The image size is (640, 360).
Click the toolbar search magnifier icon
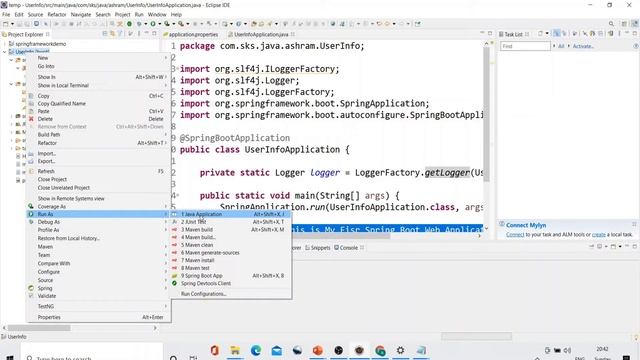click(x=611, y=24)
